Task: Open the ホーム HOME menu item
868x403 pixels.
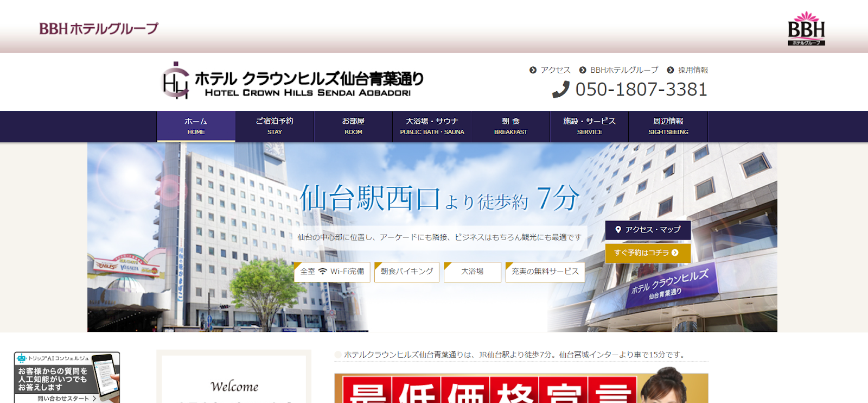Action: pos(196,127)
